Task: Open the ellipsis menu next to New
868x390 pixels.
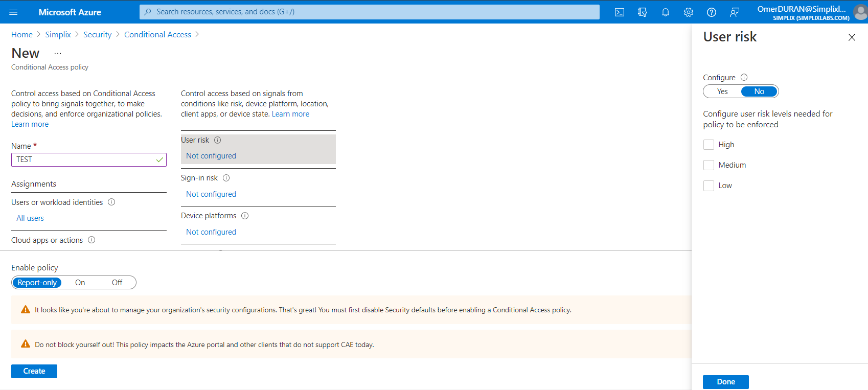Action: pos(58,53)
